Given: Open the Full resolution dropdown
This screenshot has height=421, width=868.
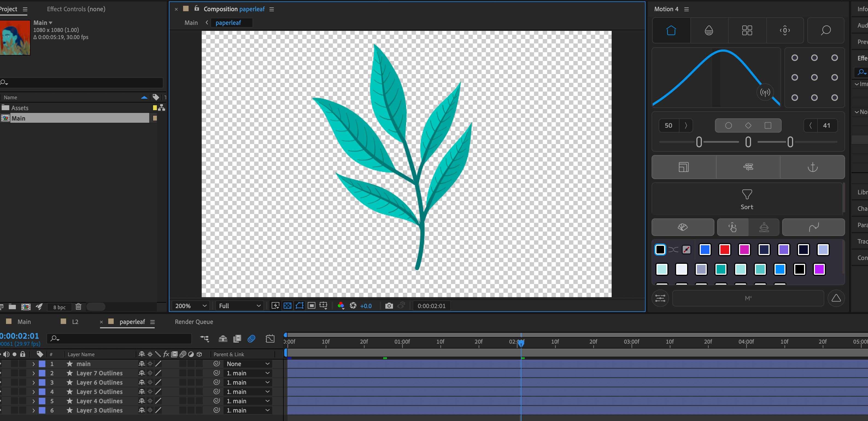Looking at the screenshot, I should [240, 306].
